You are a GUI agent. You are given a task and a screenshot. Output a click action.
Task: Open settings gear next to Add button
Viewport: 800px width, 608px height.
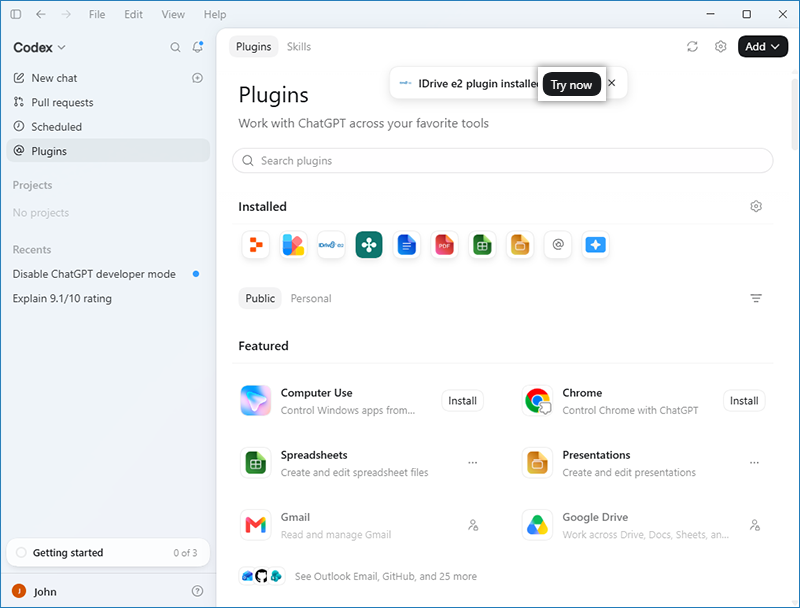[720, 46]
